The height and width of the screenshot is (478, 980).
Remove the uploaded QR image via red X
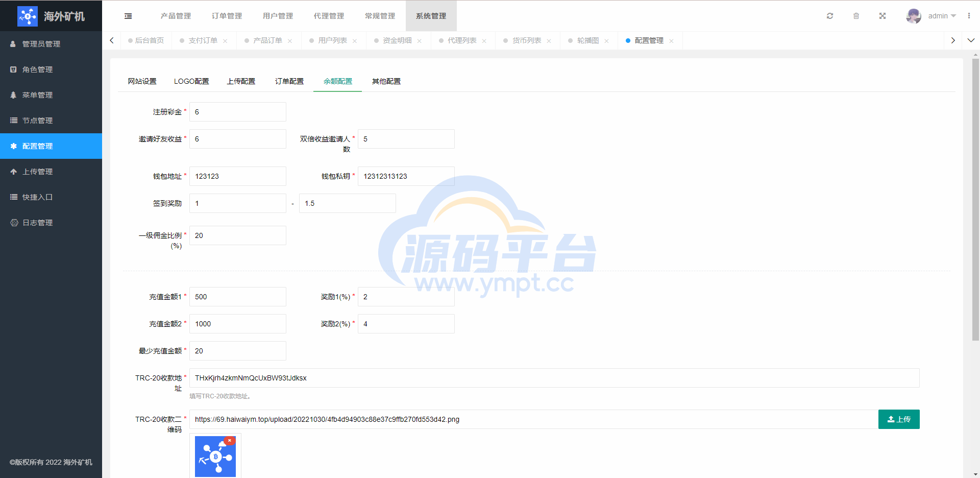click(230, 440)
